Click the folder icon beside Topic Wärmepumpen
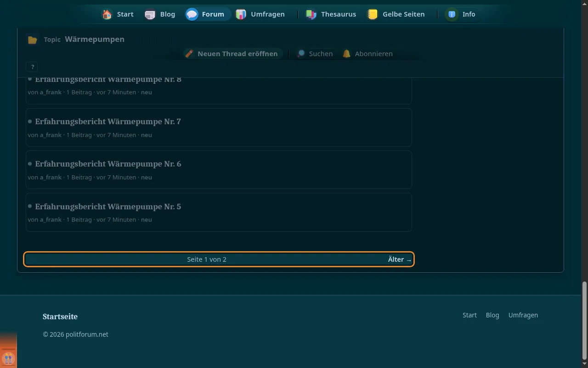The width and height of the screenshot is (588, 368). [x=32, y=40]
